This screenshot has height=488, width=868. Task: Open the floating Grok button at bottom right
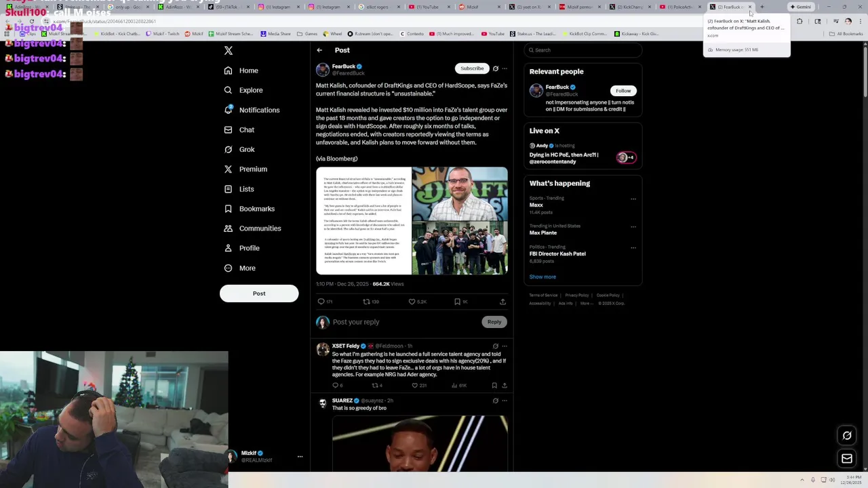coord(847,436)
